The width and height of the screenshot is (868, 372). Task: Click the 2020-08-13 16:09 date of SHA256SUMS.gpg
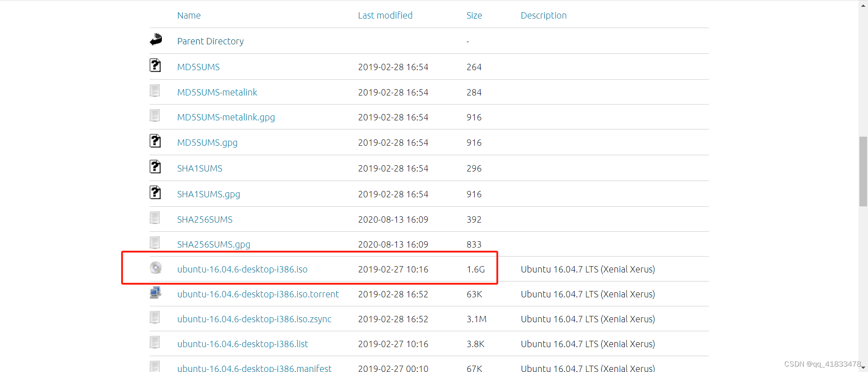point(393,244)
